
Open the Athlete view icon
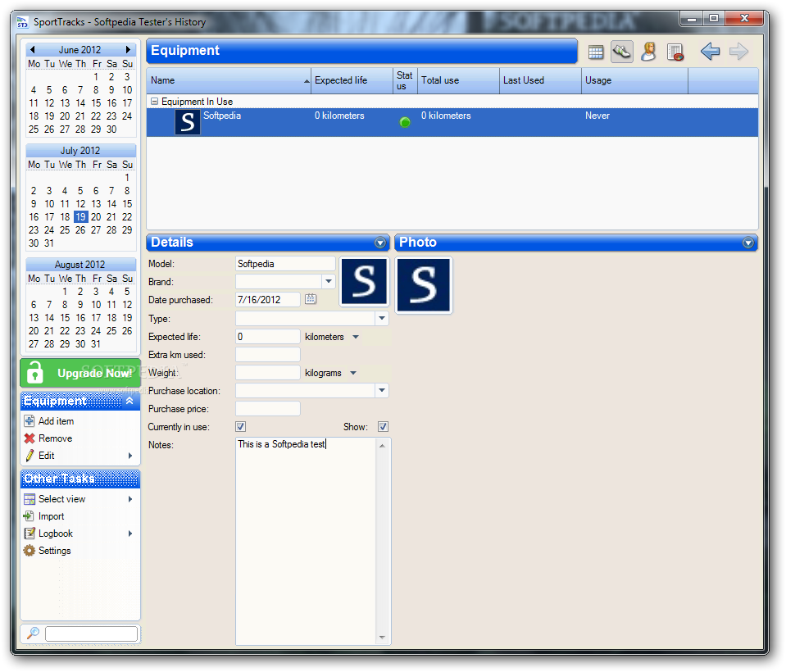click(648, 52)
